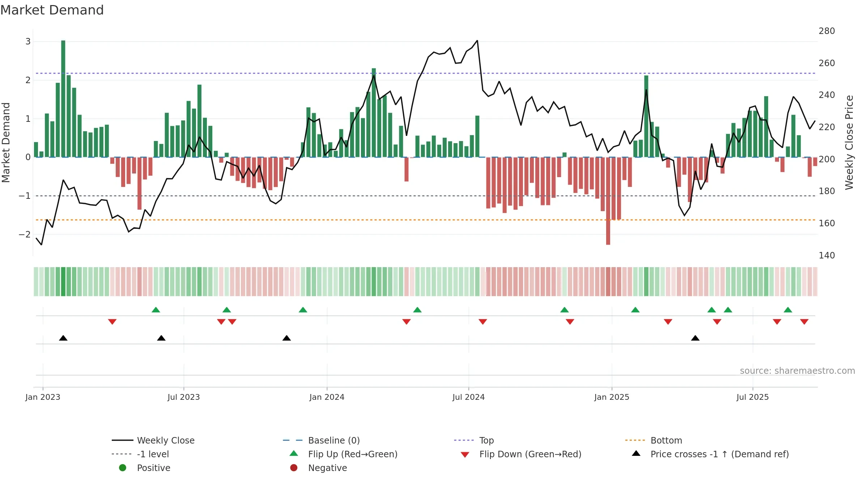Image resolution: width=868 pixels, height=488 pixels.
Task: Toggle the Weekly Close legend entry
Action: [153, 440]
